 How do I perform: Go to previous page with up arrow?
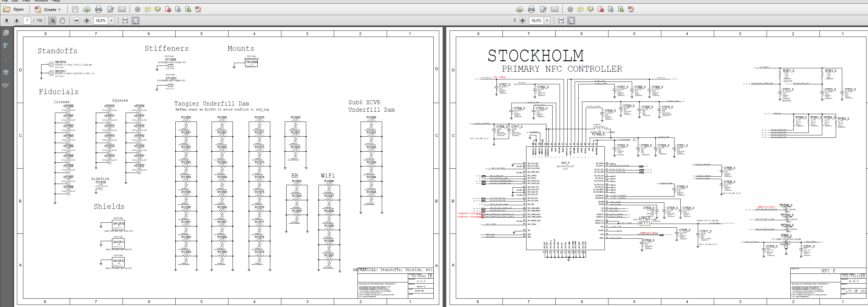6,21
